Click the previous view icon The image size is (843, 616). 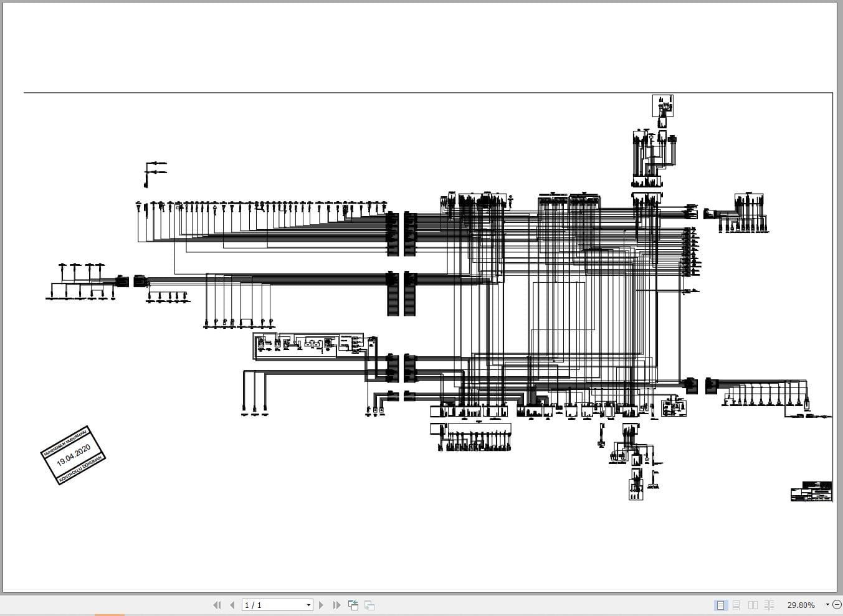tap(353, 605)
